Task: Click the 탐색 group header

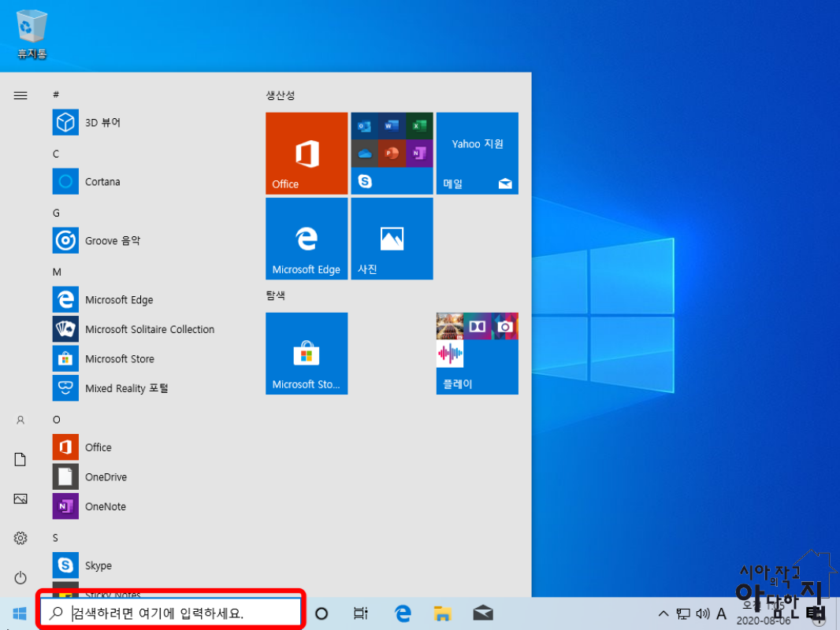Action: 275,295
